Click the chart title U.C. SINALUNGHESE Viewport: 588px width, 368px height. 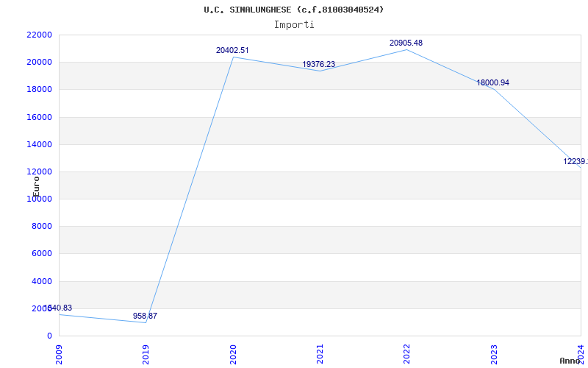coord(293,10)
